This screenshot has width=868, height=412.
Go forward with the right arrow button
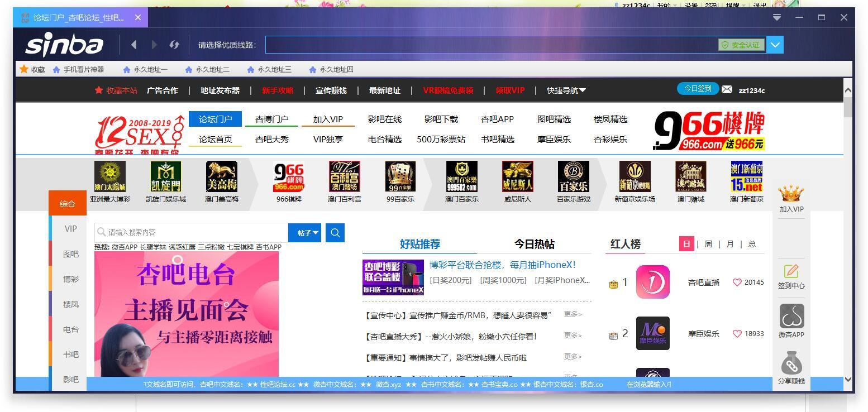pyautogui.click(x=155, y=45)
